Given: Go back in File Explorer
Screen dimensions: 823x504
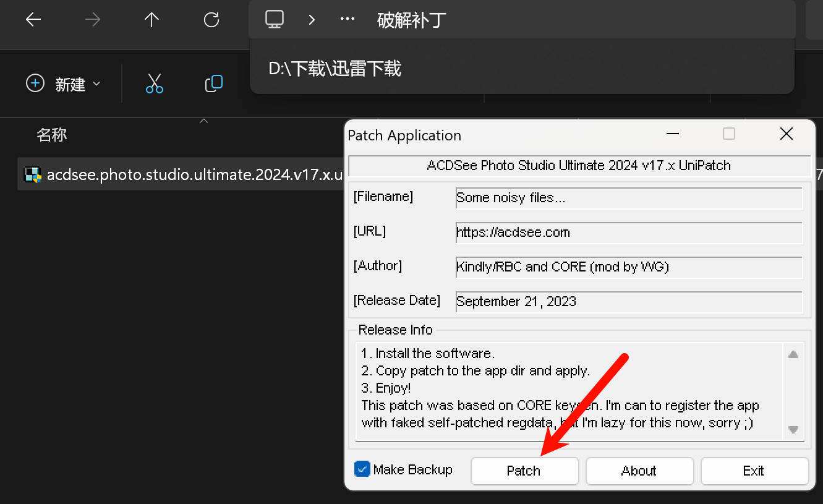Looking at the screenshot, I should [x=33, y=20].
